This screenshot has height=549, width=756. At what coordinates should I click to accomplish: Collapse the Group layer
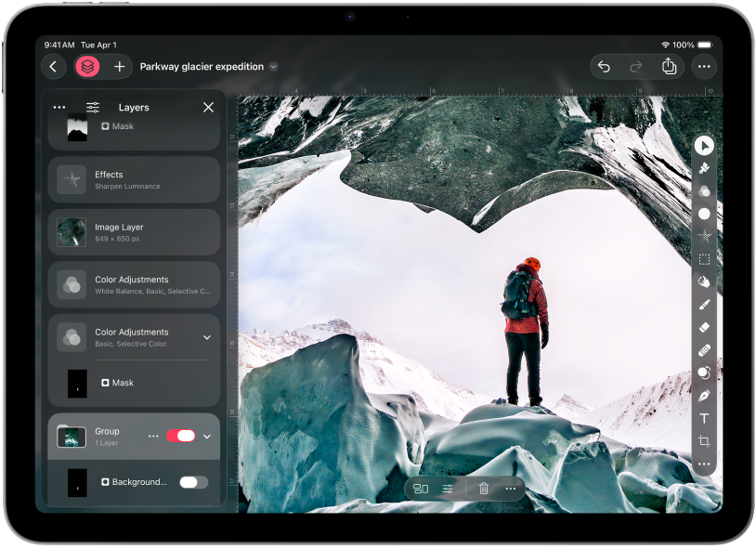206,436
